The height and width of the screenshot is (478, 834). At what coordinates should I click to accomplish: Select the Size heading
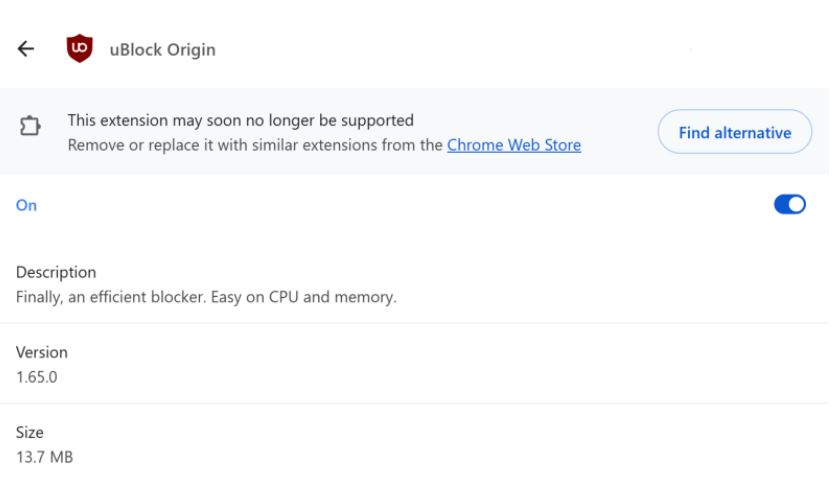pos(30,433)
